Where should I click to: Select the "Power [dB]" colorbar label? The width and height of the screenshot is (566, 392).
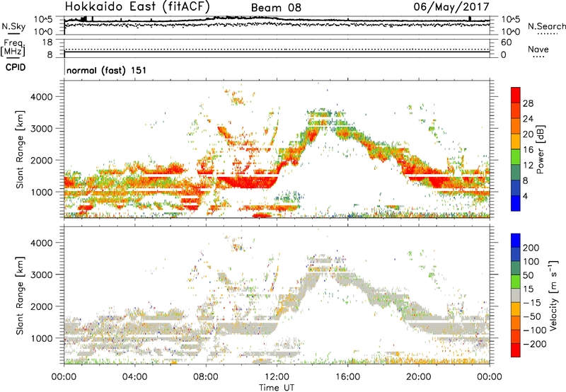pyautogui.click(x=541, y=149)
